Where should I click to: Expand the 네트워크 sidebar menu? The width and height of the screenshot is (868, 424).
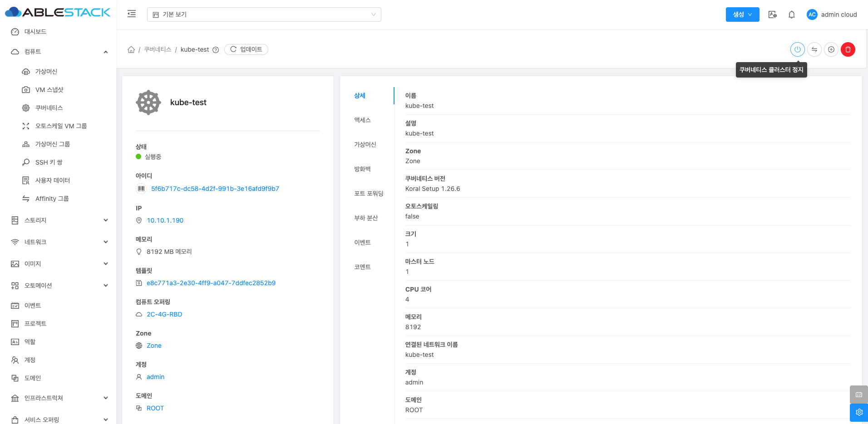coord(105,242)
